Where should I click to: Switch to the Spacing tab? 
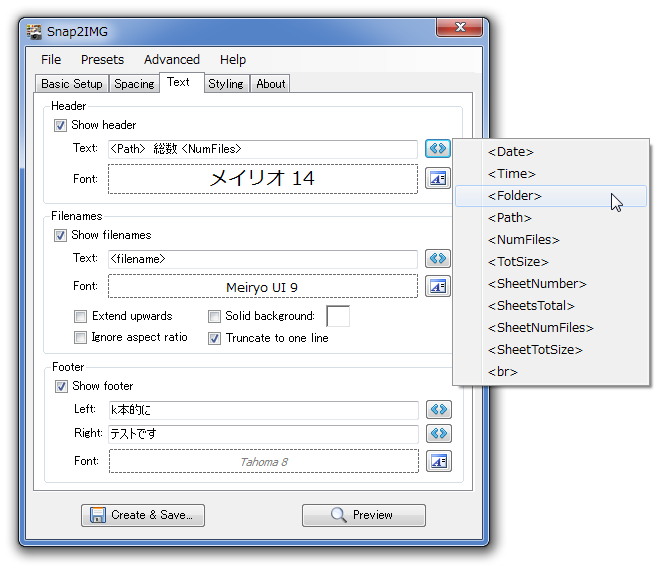point(134,84)
